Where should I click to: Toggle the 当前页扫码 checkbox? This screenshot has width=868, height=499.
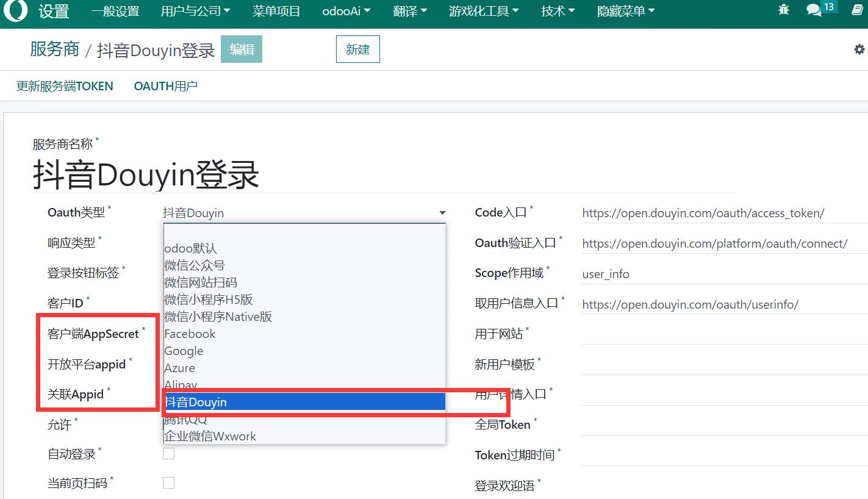pos(168,483)
